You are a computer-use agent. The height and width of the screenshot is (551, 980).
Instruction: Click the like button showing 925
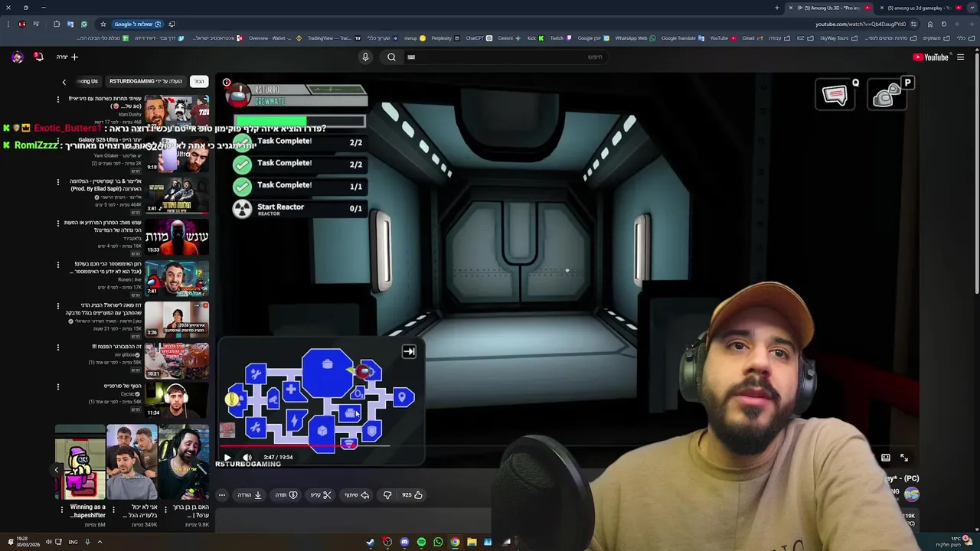(412, 495)
